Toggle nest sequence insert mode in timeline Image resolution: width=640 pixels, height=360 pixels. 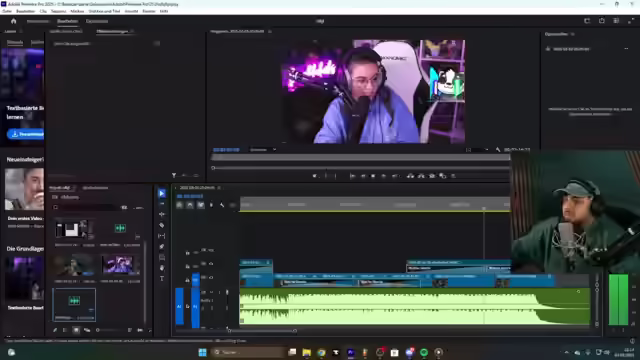click(179, 205)
